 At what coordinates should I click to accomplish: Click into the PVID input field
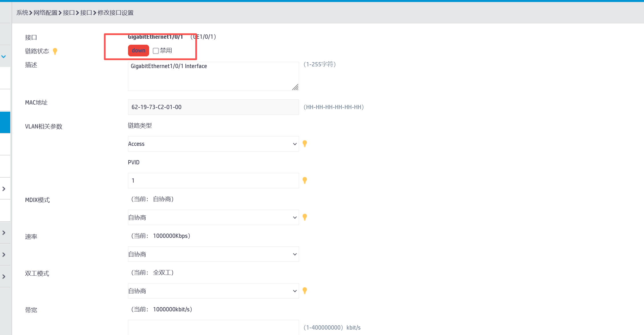pos(213,181)
